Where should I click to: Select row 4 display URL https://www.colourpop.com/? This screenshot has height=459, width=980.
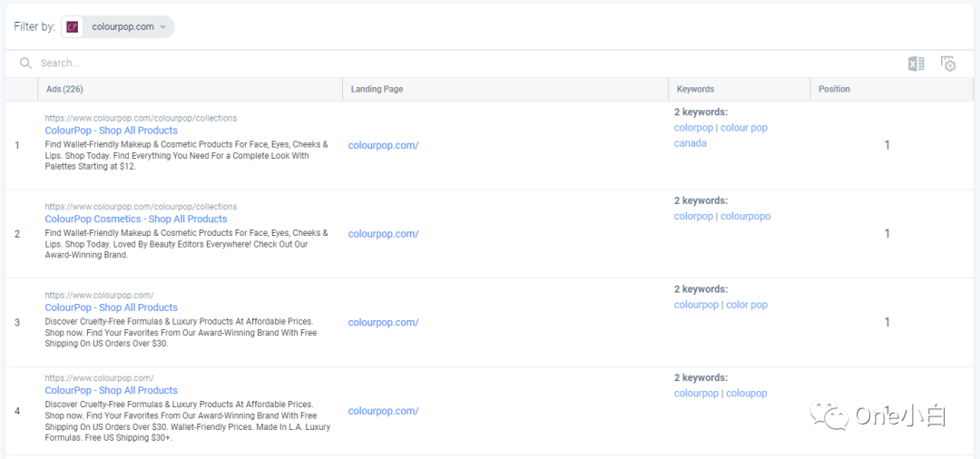click(x=100, y=378)
